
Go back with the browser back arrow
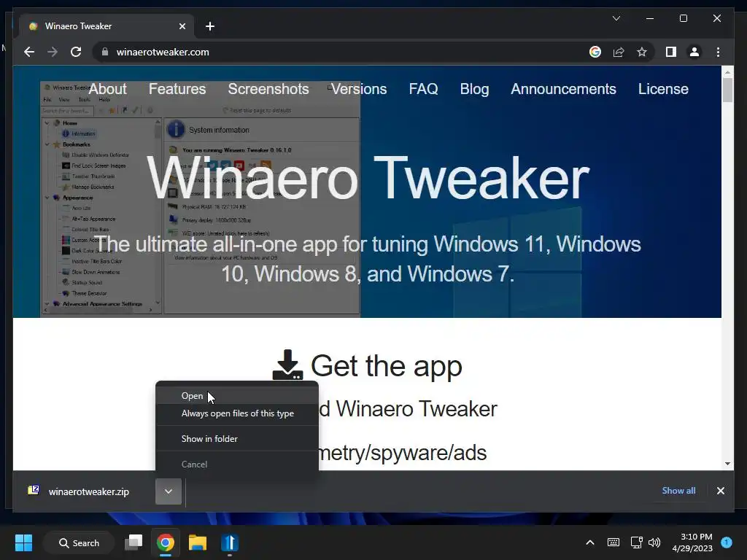pyautogui.click(x=29, y=52)
